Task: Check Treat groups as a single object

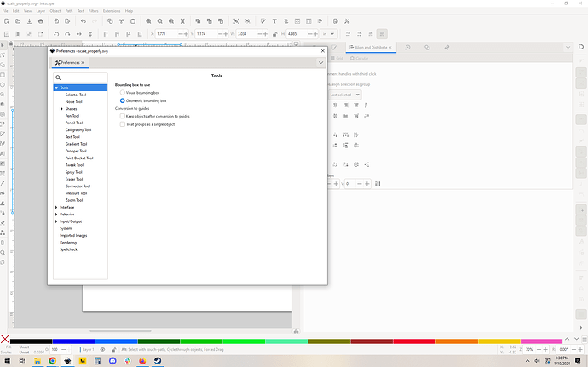Action: pos(122,124)
